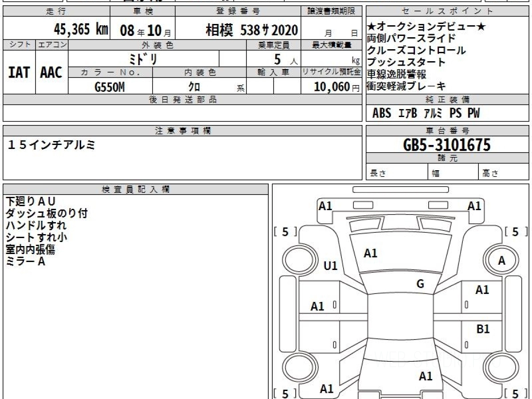
Task: Click the 登録番号 header
Action: 239,11
